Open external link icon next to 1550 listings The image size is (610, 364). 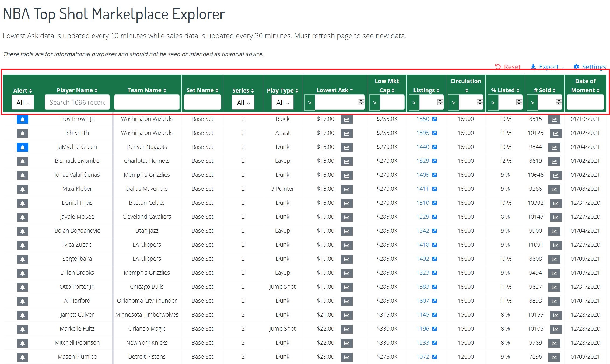pos(434,119)
